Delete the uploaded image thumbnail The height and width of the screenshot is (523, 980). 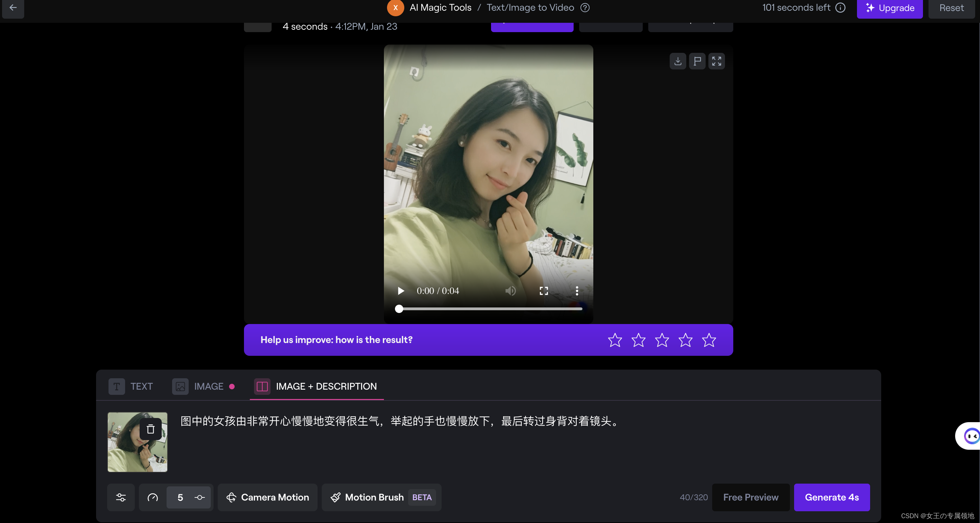pos(151,429)
